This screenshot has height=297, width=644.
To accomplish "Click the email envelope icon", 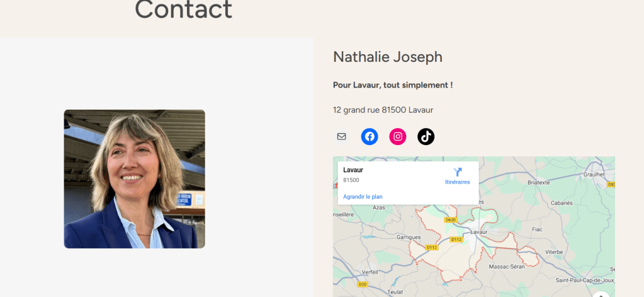I will tap(341, 136).
